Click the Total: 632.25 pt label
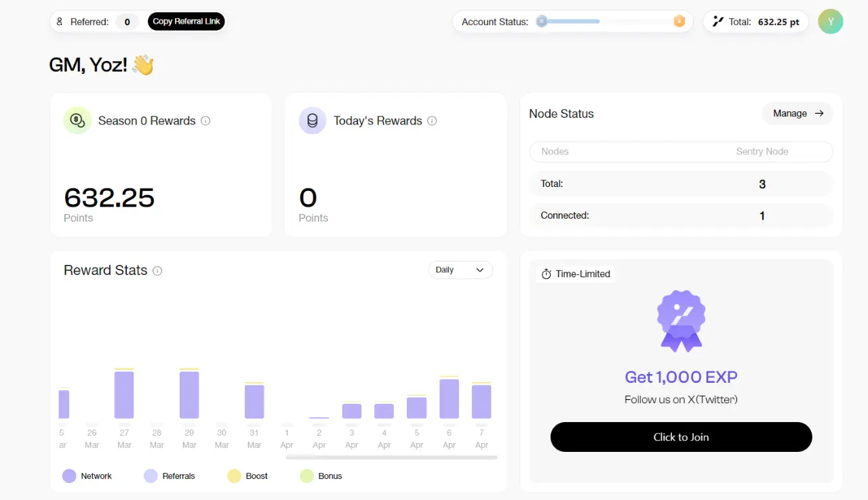 [764, 22]
